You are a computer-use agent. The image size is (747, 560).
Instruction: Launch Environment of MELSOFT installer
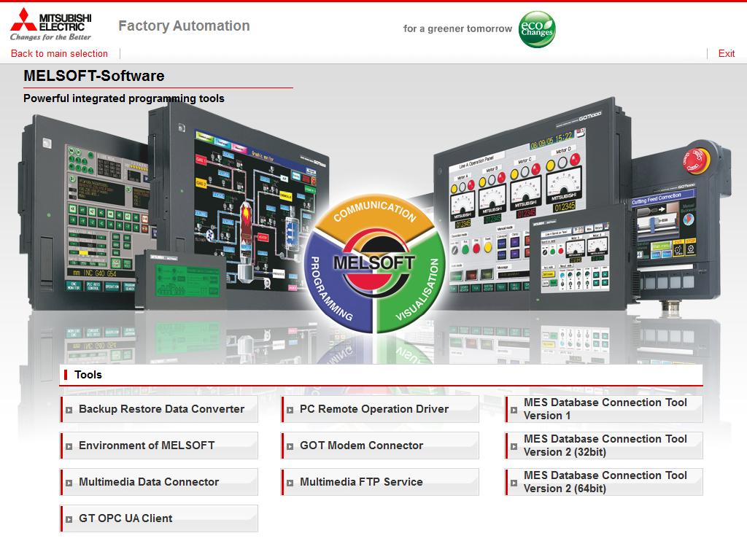point(159,446)
